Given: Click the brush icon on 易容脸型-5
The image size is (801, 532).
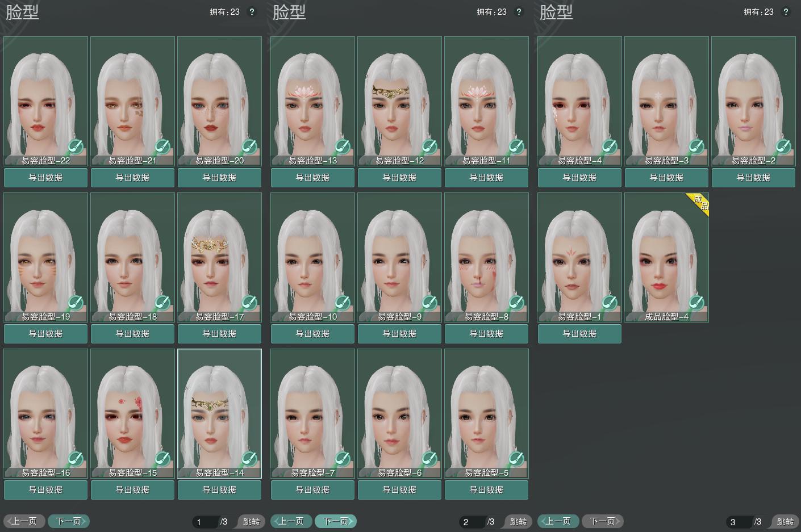Looking at the screenshot, I should click(516, 459).
